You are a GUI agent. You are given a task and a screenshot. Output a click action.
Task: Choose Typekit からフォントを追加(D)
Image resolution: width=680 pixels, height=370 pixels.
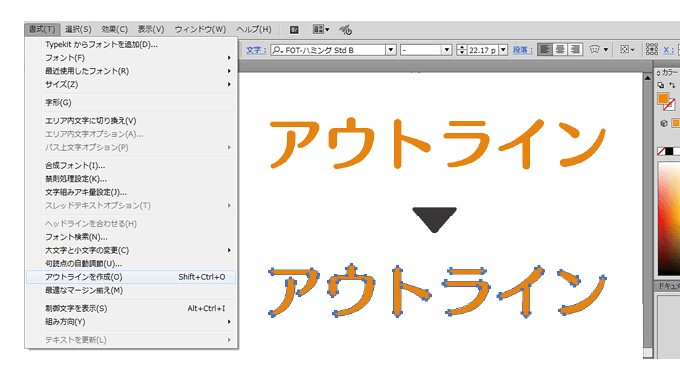(x=132, y=44)
